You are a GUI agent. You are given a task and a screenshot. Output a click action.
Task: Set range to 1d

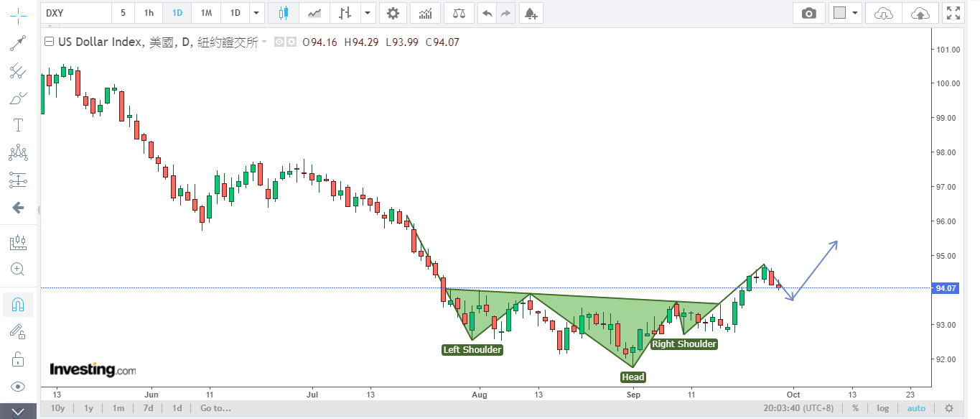point(177,408)
